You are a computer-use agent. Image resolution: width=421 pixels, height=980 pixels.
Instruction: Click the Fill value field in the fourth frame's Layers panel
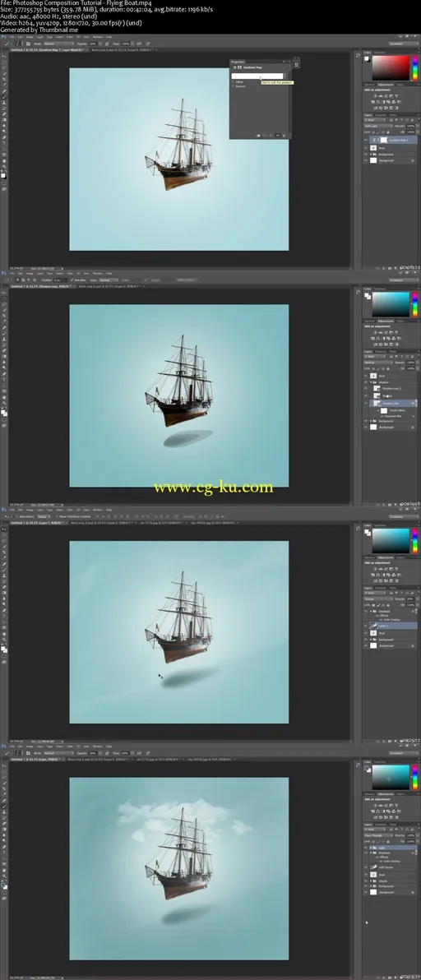[410, 842]
